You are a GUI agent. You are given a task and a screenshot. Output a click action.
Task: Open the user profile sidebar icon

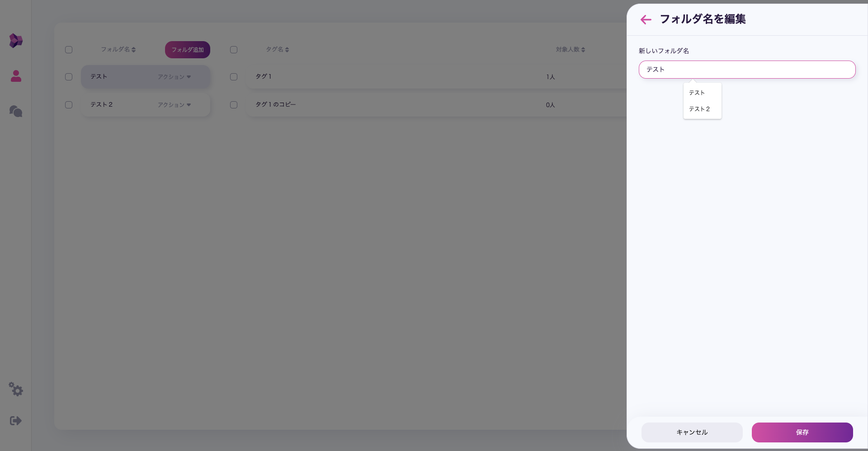16,76
